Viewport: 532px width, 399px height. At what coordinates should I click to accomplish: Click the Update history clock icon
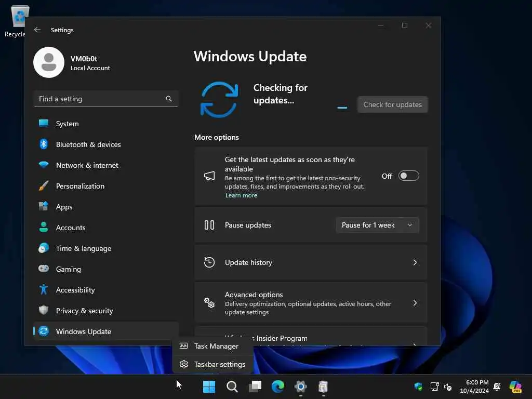[209, 262]
